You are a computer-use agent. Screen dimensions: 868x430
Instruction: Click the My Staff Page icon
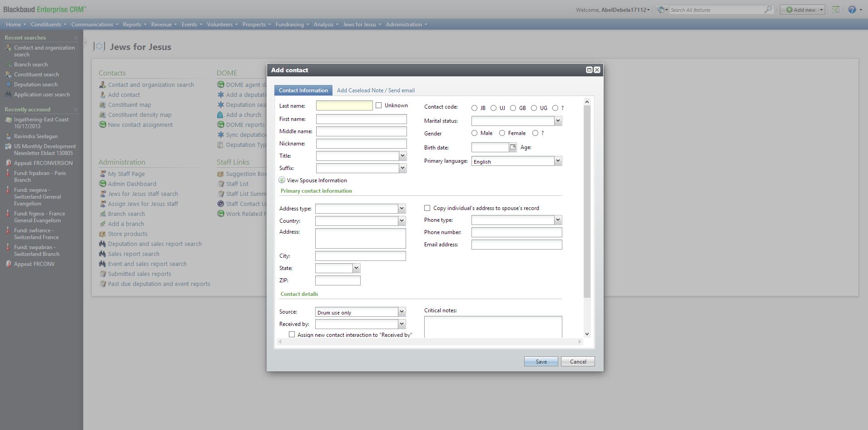click(103, 174)
